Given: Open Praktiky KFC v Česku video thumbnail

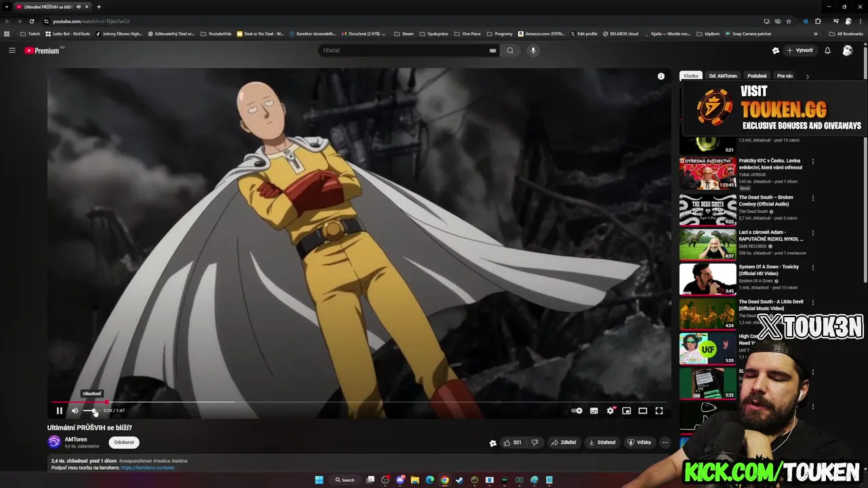Looking at the screenshot, I should pos(708,174).
